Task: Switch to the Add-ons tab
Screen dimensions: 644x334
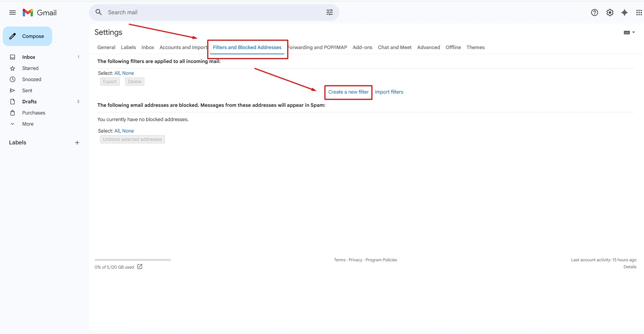Action: pos(362,47)
